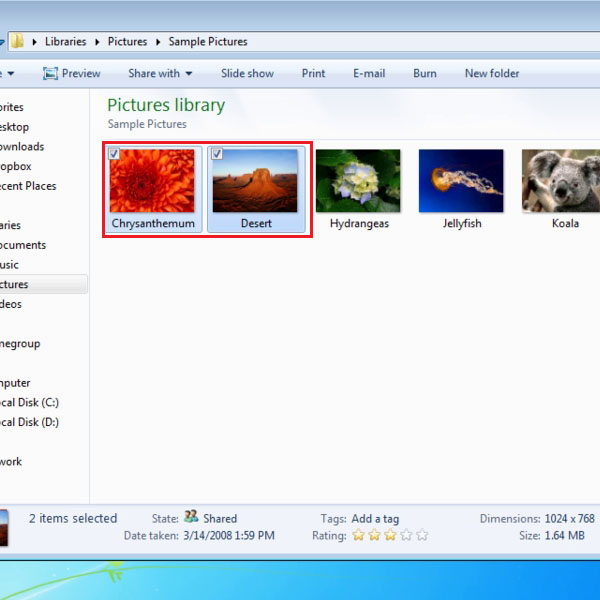Click the 2 items selected text
Screen dimensions: 600x600
click(73, 518)
